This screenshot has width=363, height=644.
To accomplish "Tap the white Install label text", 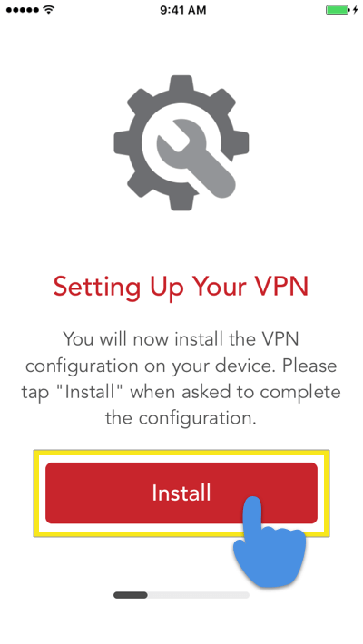I will point(181,493).
